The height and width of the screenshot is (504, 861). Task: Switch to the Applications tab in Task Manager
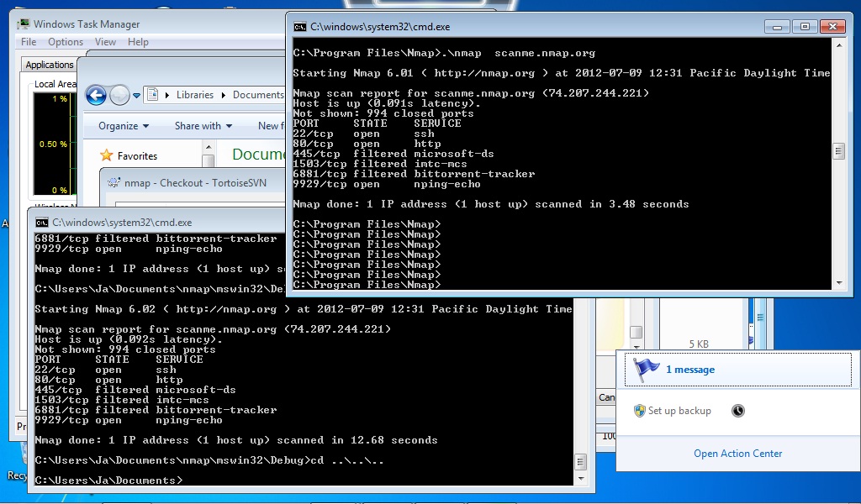point(49,65)
